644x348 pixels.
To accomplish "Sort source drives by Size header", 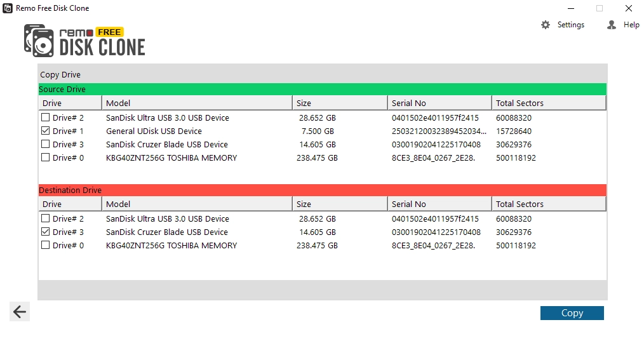I will (340, 103).
